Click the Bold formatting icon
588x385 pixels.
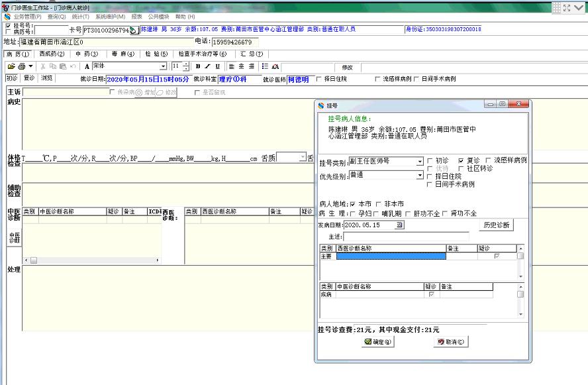tap(198, 66)
